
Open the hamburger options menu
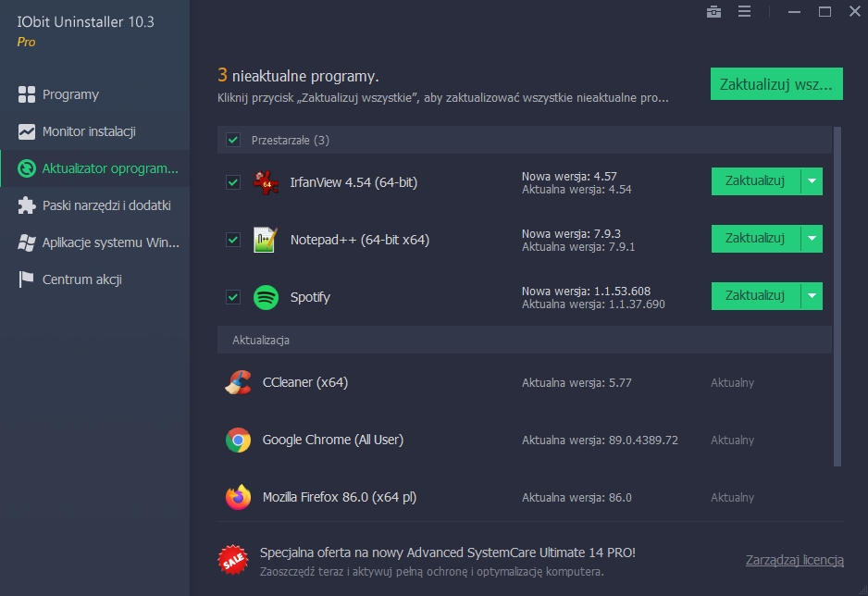pyautogui.click(x=744, y=12)
